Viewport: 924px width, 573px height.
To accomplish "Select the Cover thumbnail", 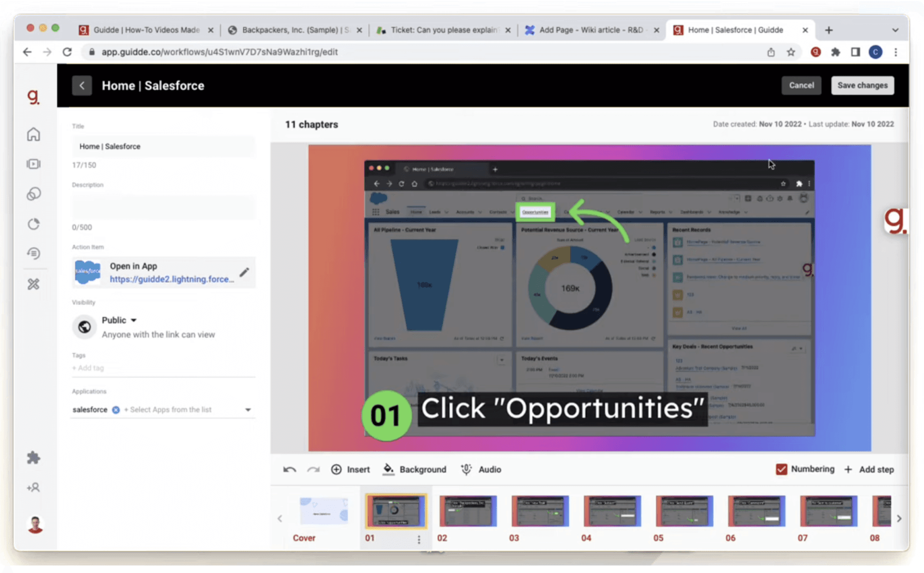I will [x=324, y=511].
